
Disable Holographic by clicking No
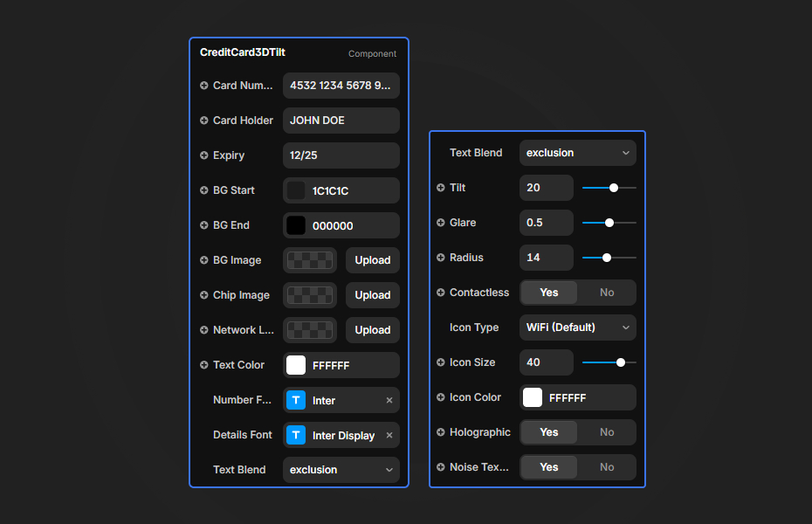click(x=607, y=432)
